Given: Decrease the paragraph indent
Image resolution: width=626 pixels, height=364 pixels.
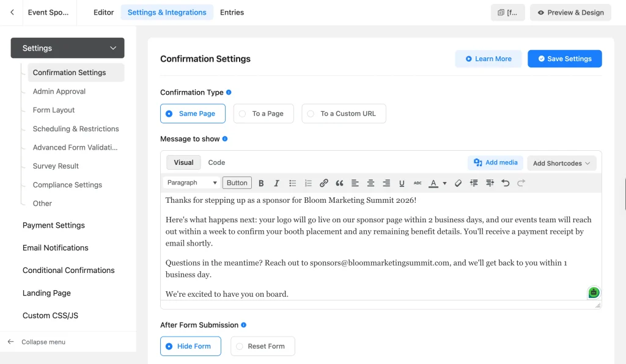Looking at the screenshot, I should point(474,183).
